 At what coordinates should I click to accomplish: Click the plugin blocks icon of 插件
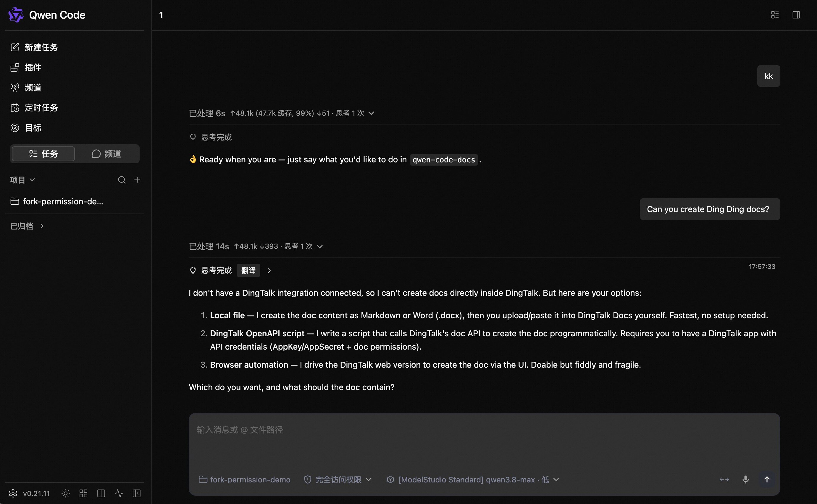(15, 68)
